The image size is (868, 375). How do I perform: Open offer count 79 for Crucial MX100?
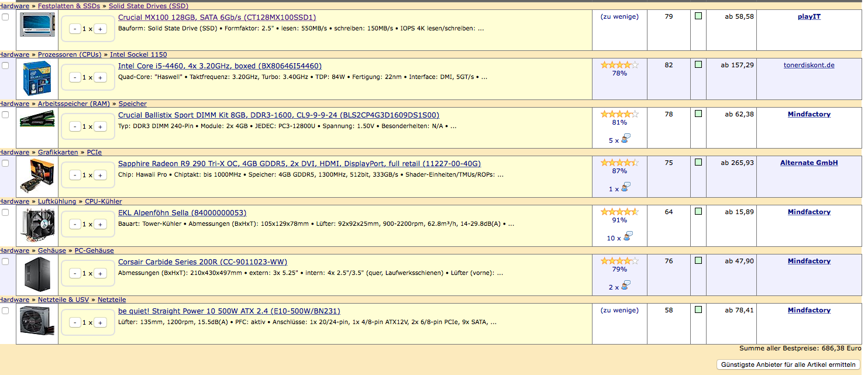click(669, 16)
